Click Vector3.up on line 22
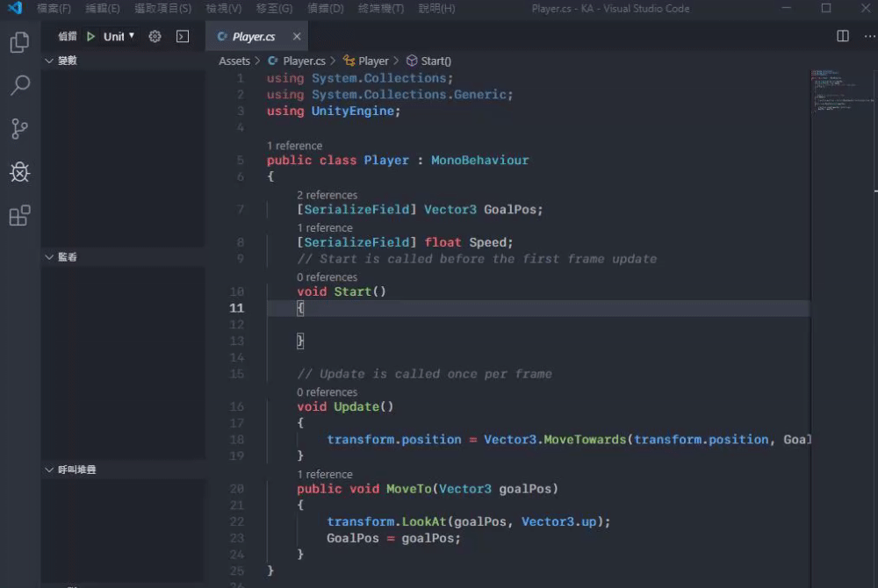 (x=558, y=521)
